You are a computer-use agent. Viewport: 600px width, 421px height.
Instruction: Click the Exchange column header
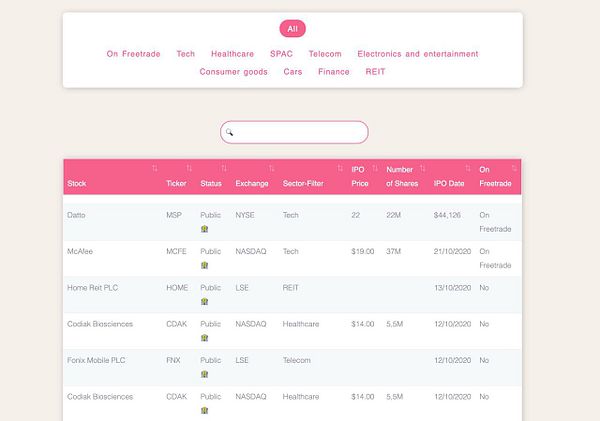click(x=252, y=184)
